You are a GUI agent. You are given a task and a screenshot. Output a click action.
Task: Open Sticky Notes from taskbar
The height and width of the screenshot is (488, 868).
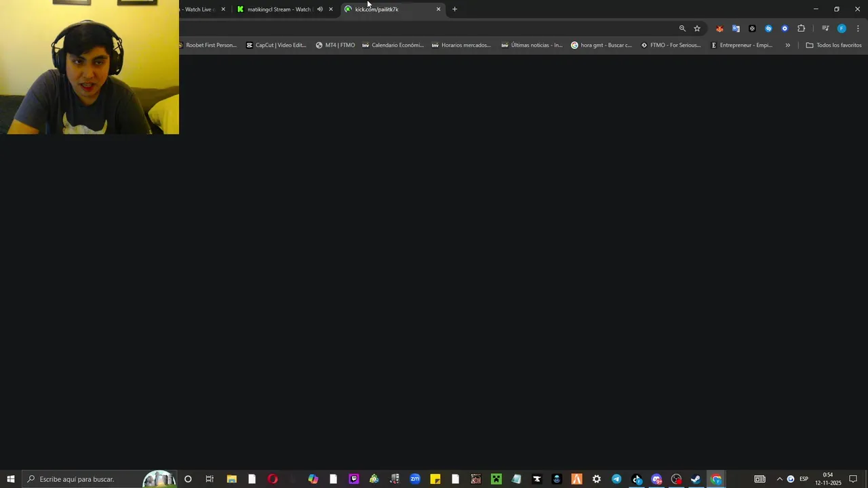click(x=435, y=479)
